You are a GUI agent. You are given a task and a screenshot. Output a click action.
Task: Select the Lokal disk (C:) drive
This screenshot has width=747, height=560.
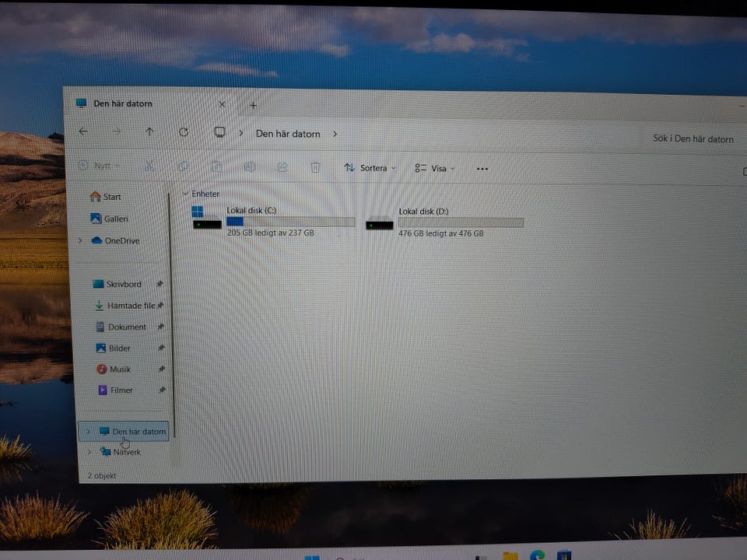click(x=273, y=221)
